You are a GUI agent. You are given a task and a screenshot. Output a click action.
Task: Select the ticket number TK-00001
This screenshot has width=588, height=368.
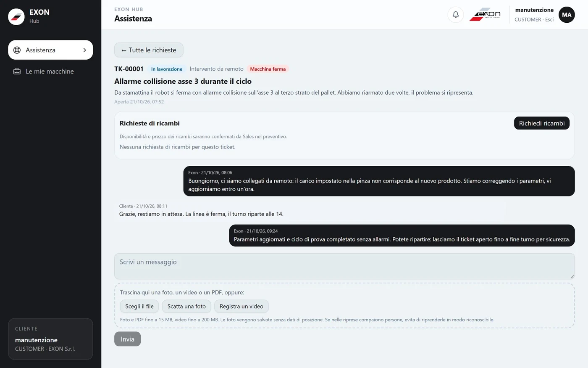(x=129, y=69)
